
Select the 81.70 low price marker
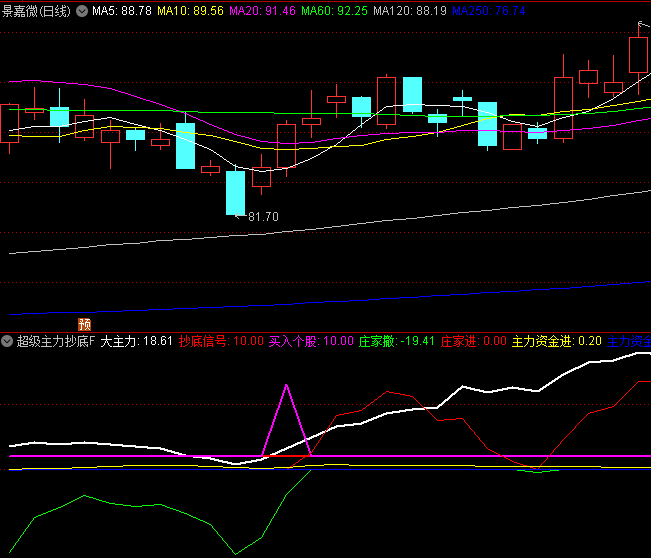[263, 217]
